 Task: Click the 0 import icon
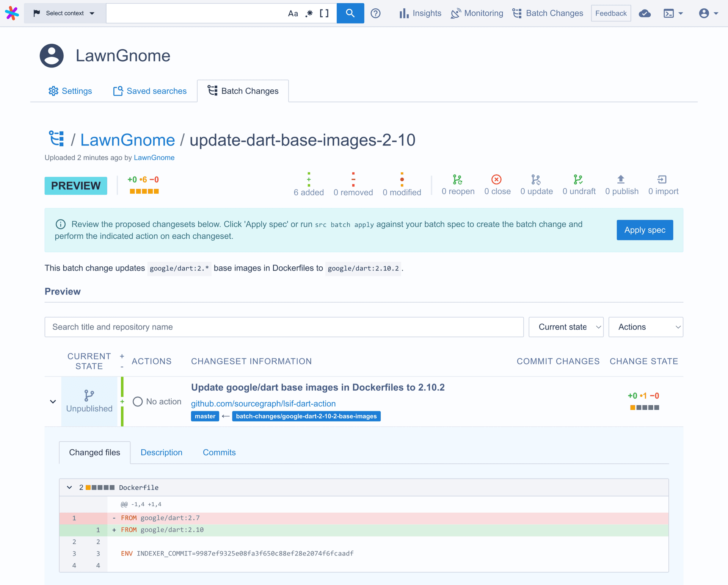[x=662, y=179]
